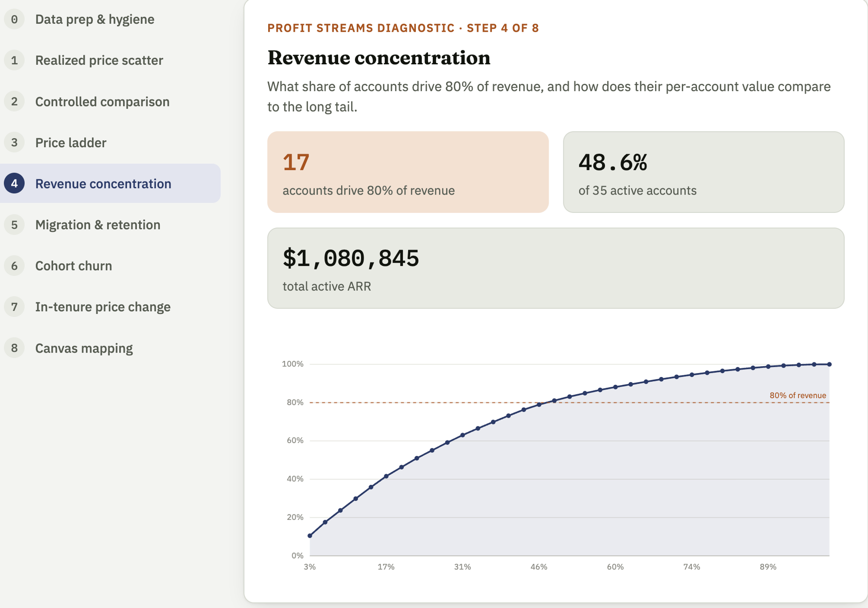Click the 74% x-axis label
Screen dimensions: 868x608
point(691,567)
